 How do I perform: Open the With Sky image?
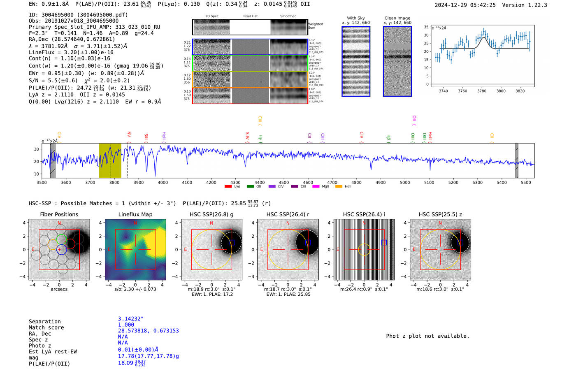356,62
